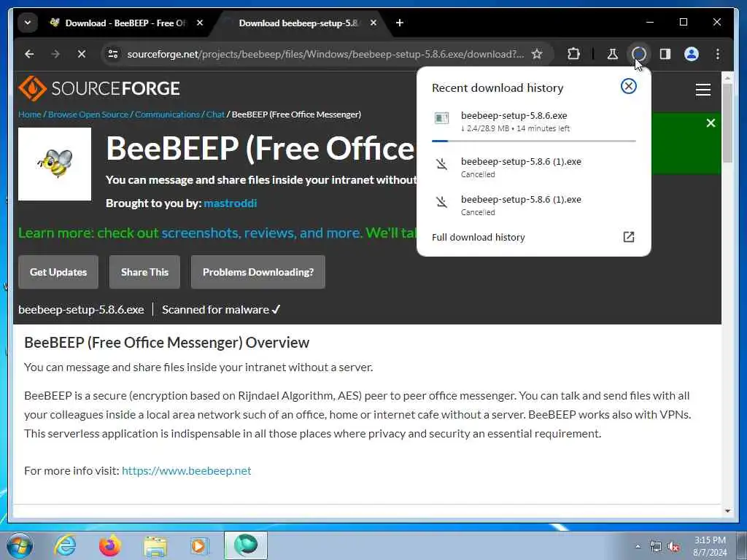The width and height of the screenshot is (747, 560).
Task: Open Windows Media Player taskbar icon
Action: coord(199,545)
